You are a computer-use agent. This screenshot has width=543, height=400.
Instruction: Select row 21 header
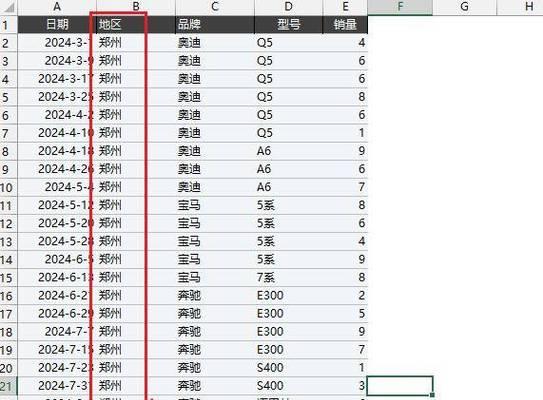(8, 386)
